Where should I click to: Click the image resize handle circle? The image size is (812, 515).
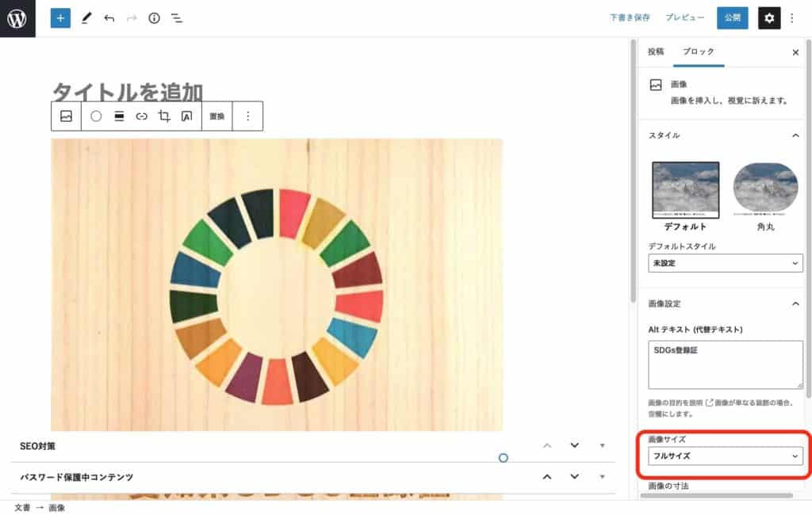coord(503,458)
